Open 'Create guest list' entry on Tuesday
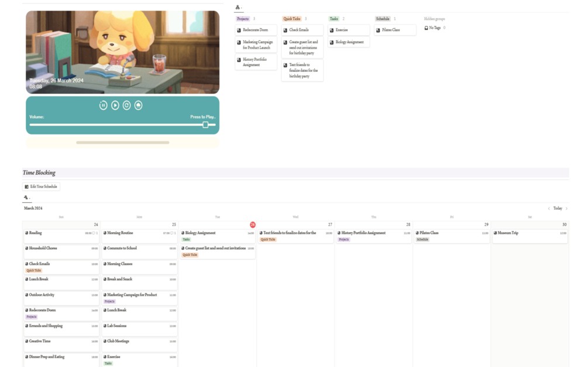588x367 pixels. coord(218,252)
